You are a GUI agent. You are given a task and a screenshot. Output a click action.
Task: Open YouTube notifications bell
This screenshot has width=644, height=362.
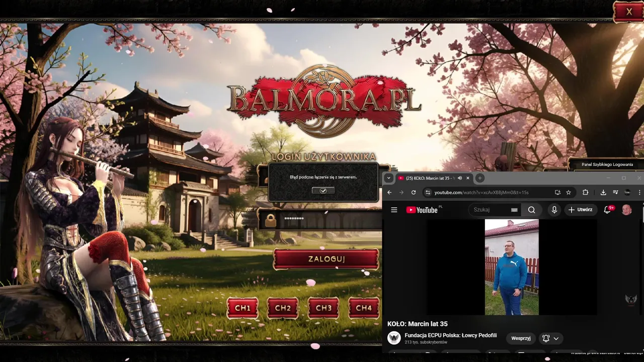coord(608,210)
